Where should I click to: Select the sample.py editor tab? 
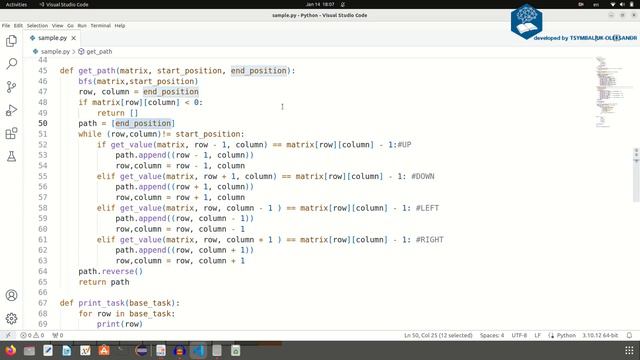coord(52,38)
